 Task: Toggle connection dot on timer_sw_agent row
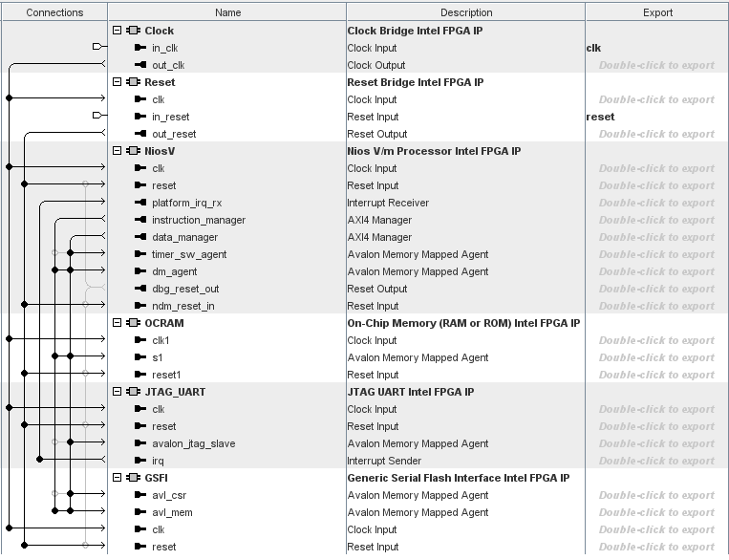(71, 254)
